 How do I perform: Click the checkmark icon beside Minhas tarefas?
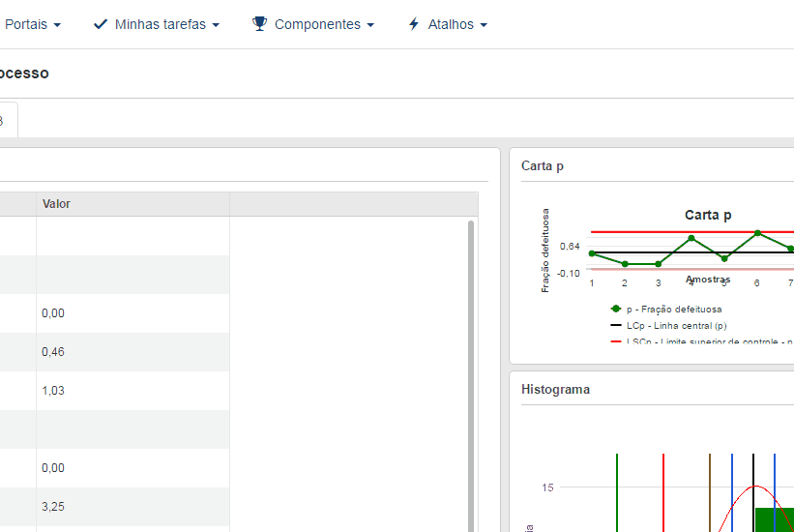(101, 24)
